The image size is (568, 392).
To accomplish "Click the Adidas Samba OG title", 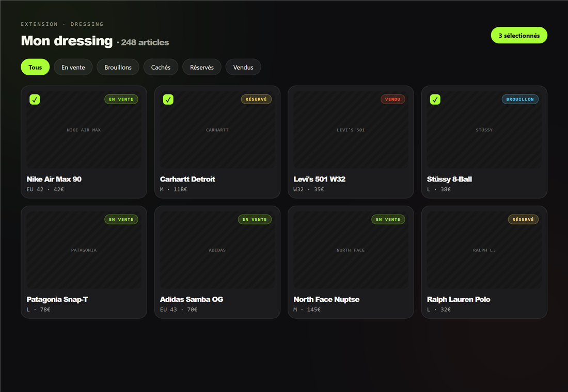I will 192,299.
